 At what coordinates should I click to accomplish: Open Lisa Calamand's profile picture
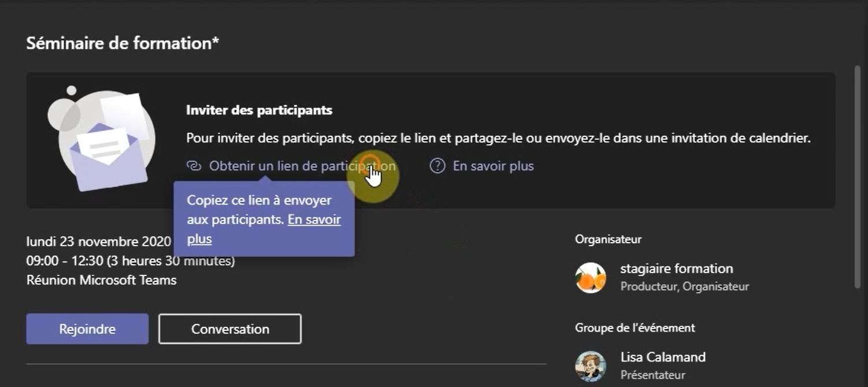591,366
